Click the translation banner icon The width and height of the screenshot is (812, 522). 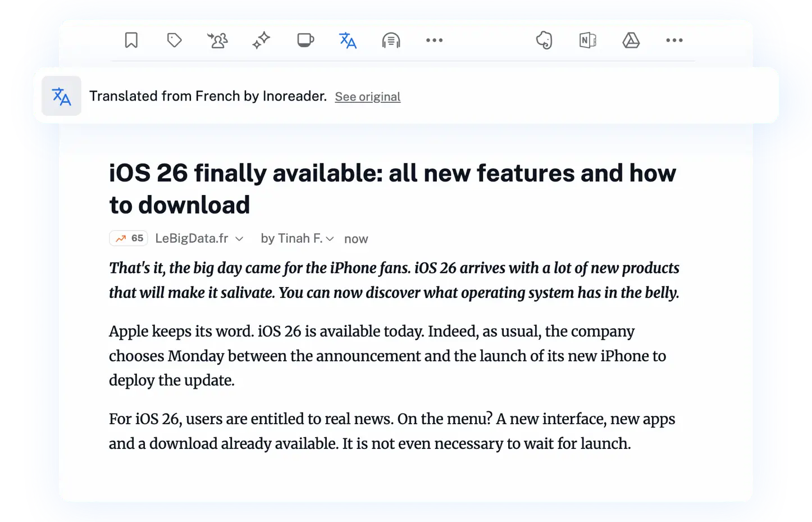62,96
